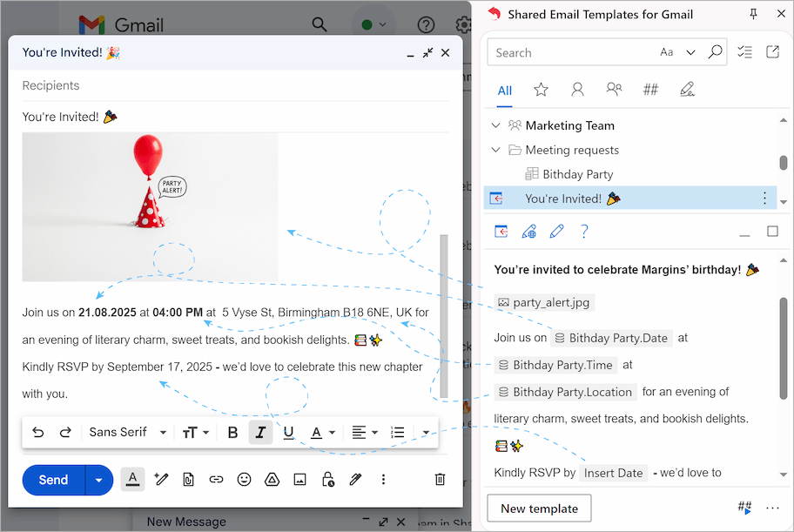Click the templates Search field
The width and height of the screenshot is (794, 532).
[x=571, y=53]
